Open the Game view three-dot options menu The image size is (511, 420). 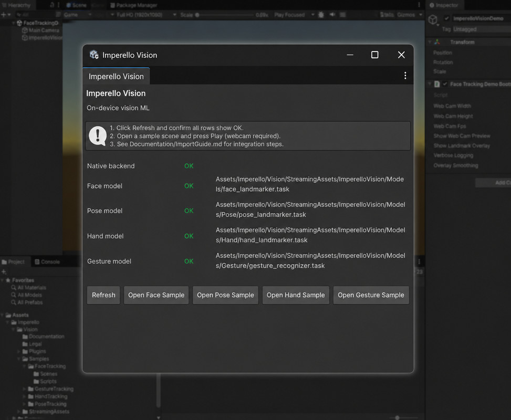point(419,5)
